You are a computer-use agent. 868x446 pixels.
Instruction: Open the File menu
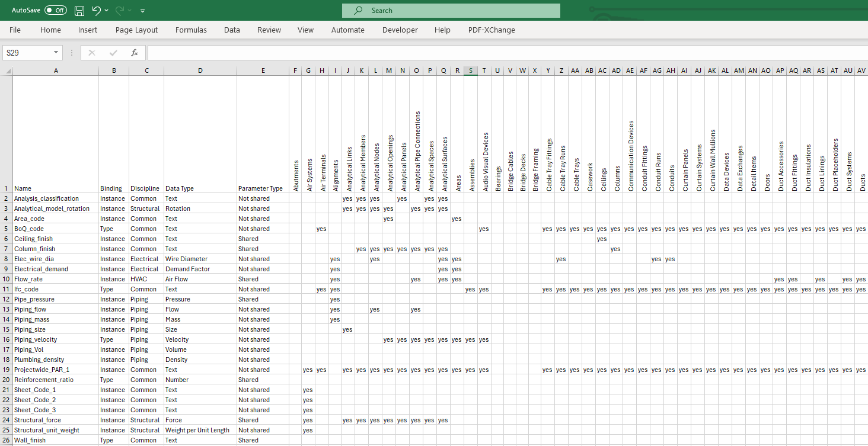15,30
